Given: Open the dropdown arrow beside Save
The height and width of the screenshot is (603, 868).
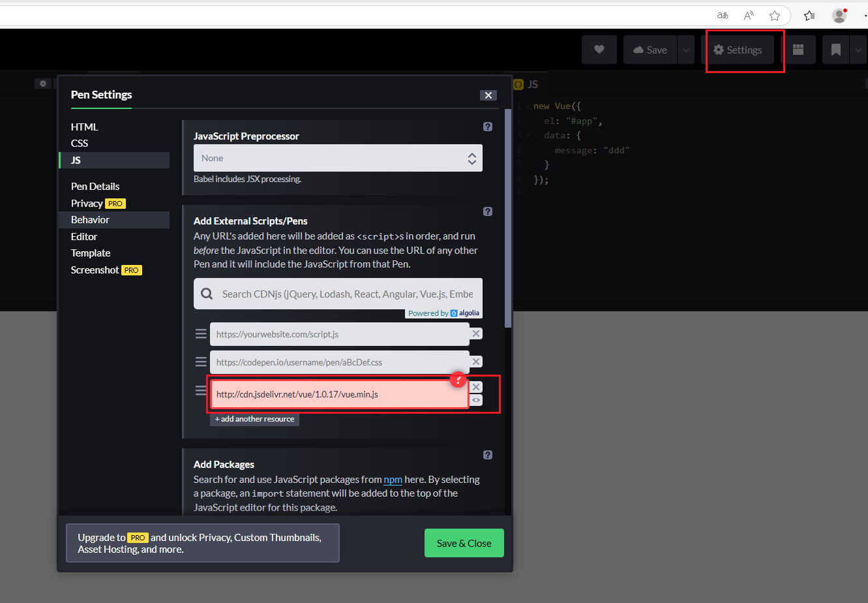Looking at the screenshot, I should (686, 50).
